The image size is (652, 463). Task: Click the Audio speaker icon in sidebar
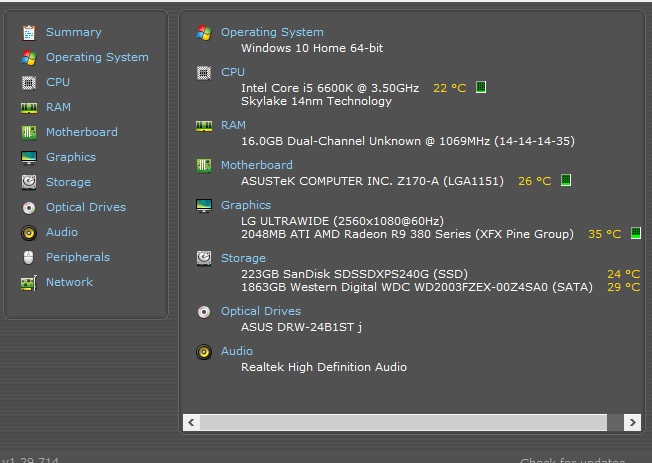[x=29, y=233]
